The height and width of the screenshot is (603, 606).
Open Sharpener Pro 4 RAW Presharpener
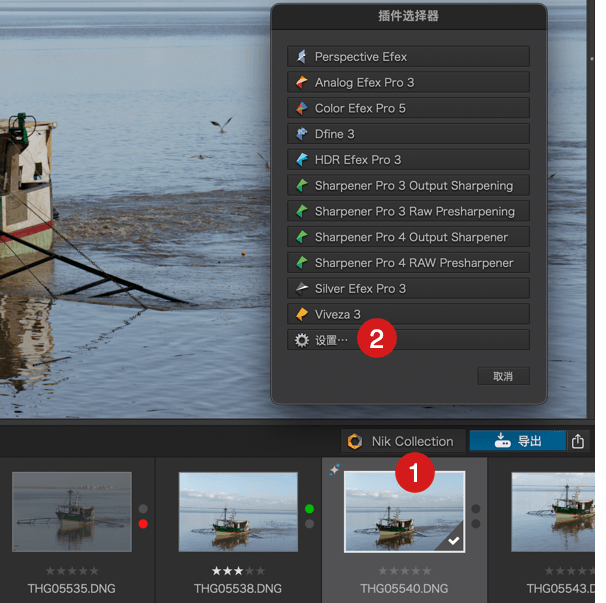[x=408, y=263]
